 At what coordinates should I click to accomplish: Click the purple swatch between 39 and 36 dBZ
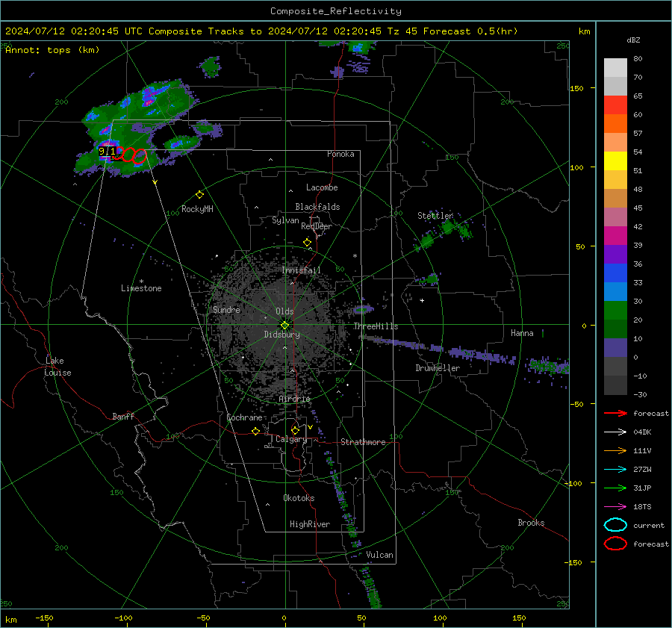click(x=615, y=255)
